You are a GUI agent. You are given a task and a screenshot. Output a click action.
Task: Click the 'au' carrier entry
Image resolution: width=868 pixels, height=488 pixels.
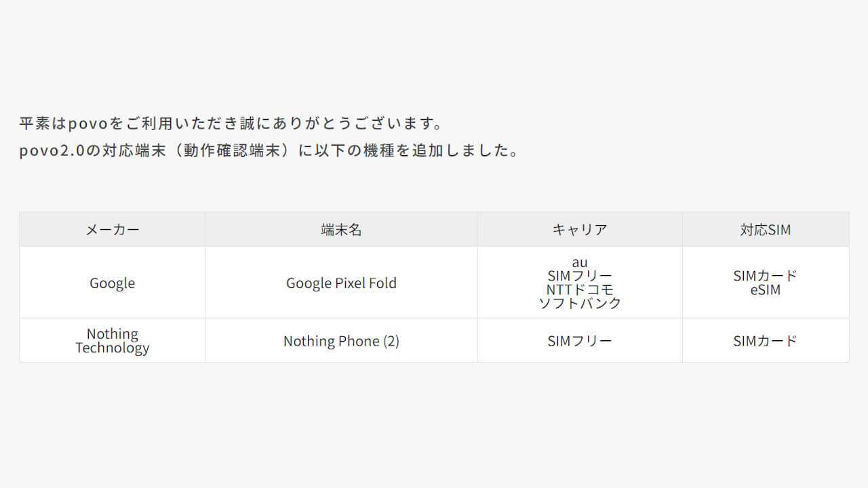[x=580, y=262]
